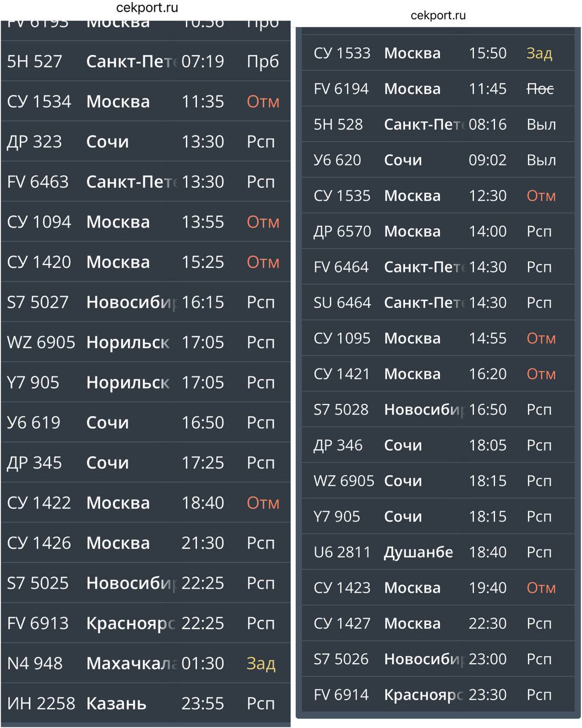
Task: Select the ДР 323 Сочи 13:30 flight
Action: 146,142
